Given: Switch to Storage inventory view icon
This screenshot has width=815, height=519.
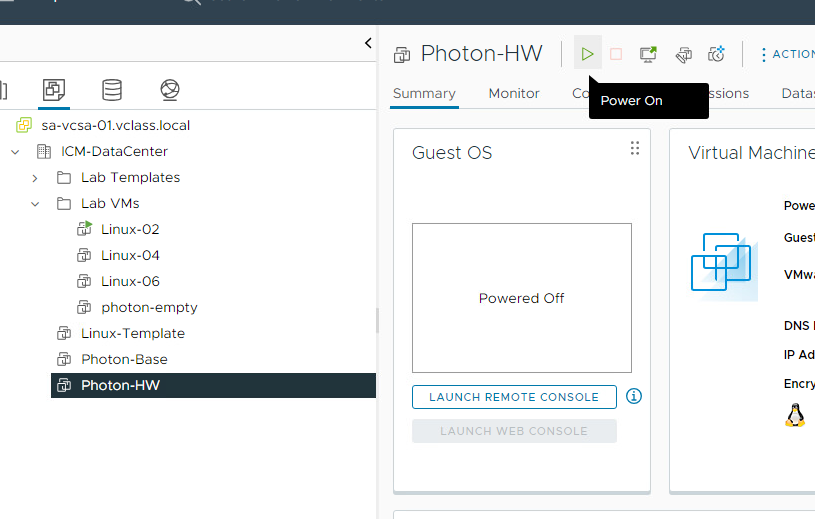Looking at the screenshot, I should (x=112, y=90).
